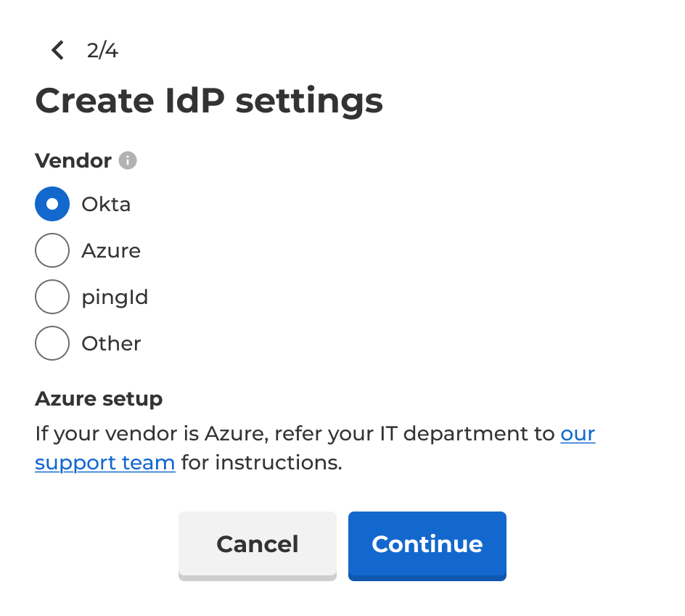This screenshot has height=616, width=685.
Task: Open the 'our support team' link
Action: [x=578, y=434]
